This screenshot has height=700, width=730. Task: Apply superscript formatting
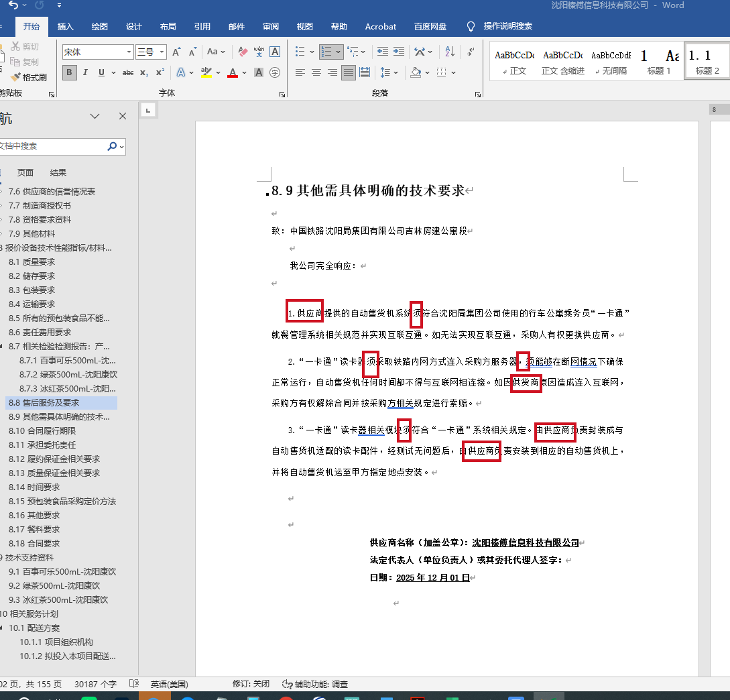(x=160, y=72)
